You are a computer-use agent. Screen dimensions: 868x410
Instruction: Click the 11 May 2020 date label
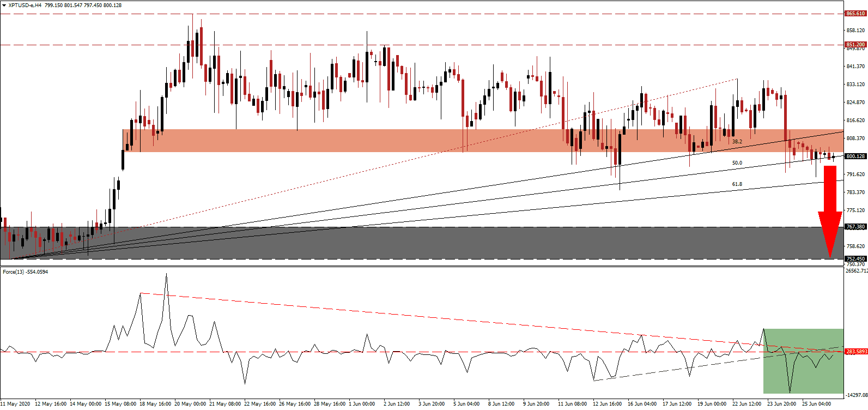pyautogui.click(x=15, y=404)
